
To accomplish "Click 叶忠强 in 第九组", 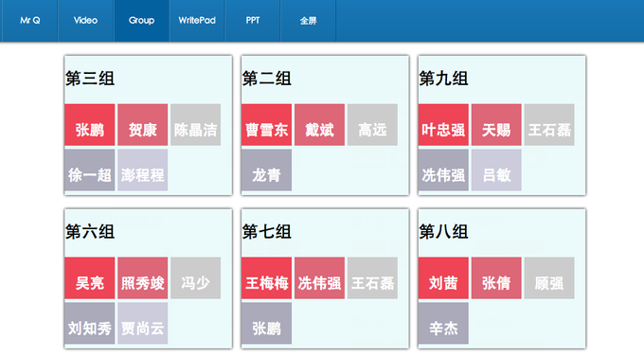I will 443,125.
